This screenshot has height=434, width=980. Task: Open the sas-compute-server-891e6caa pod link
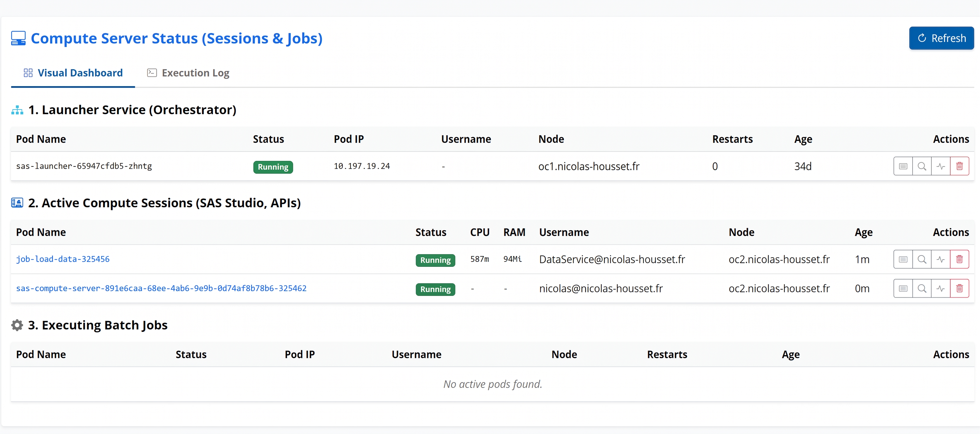pyautogui.click(x=161, y=288)
